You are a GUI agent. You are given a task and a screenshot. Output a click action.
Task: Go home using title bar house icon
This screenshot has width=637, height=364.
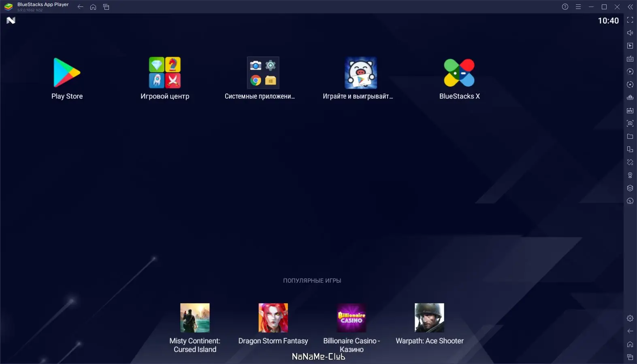pyautogui.click(x=93, y=7)
